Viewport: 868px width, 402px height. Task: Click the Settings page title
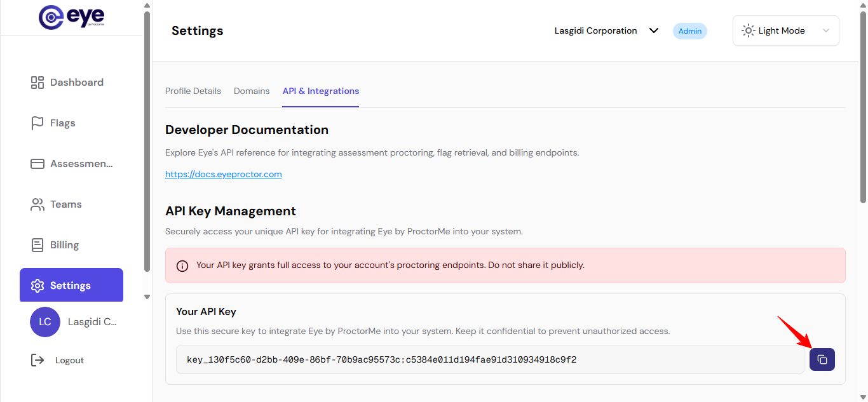click(198, 30)
